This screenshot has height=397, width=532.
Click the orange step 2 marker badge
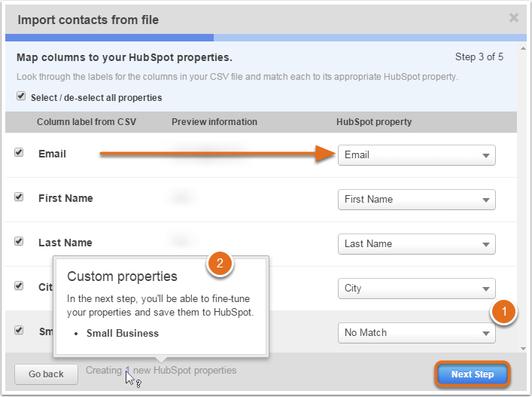click(220, 263)
